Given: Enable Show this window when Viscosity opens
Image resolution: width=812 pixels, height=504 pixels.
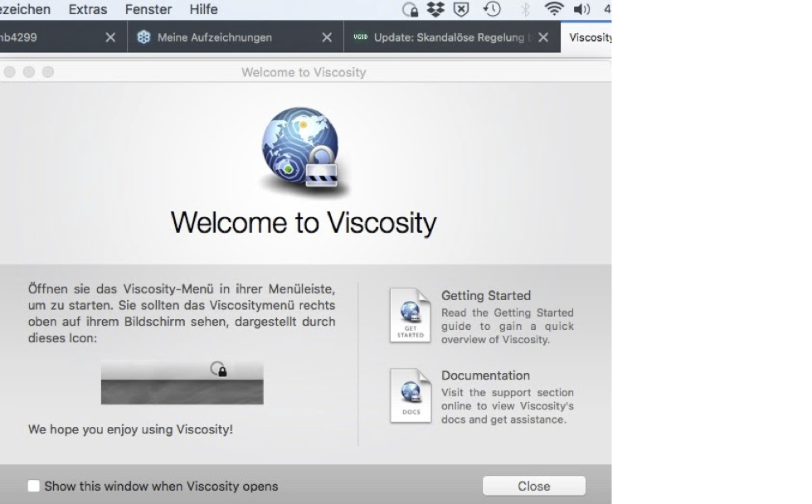Looking at the screenshot, I should coord(34,486).
